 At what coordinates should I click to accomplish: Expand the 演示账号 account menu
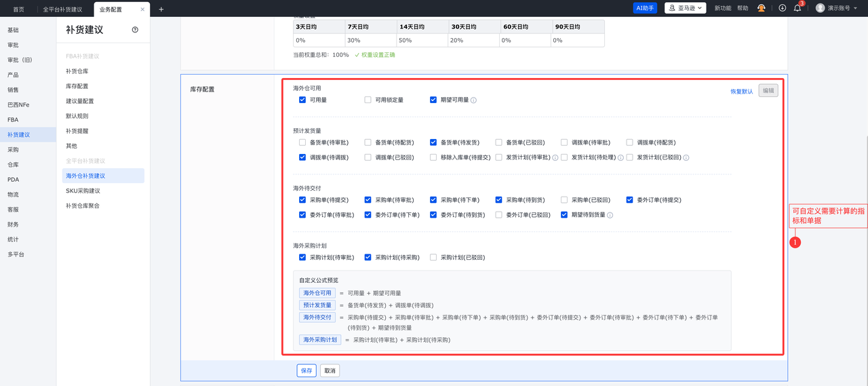[x=837, y=8]
